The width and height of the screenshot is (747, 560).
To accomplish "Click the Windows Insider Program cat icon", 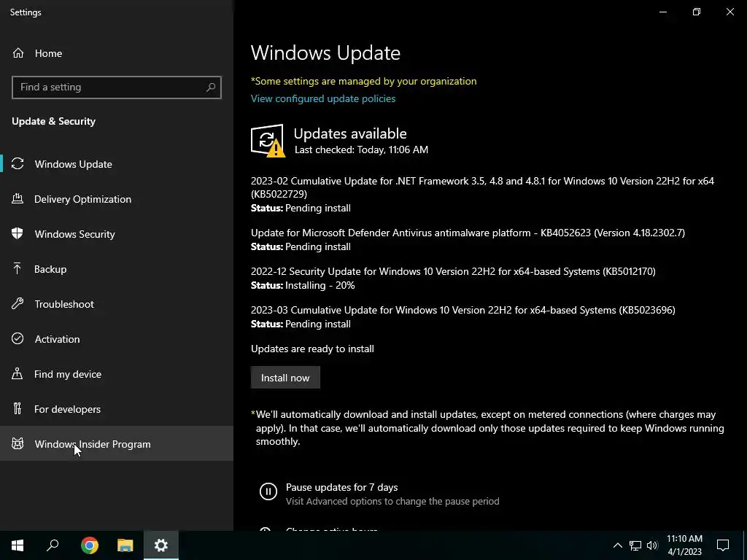I will click(18, 444).
